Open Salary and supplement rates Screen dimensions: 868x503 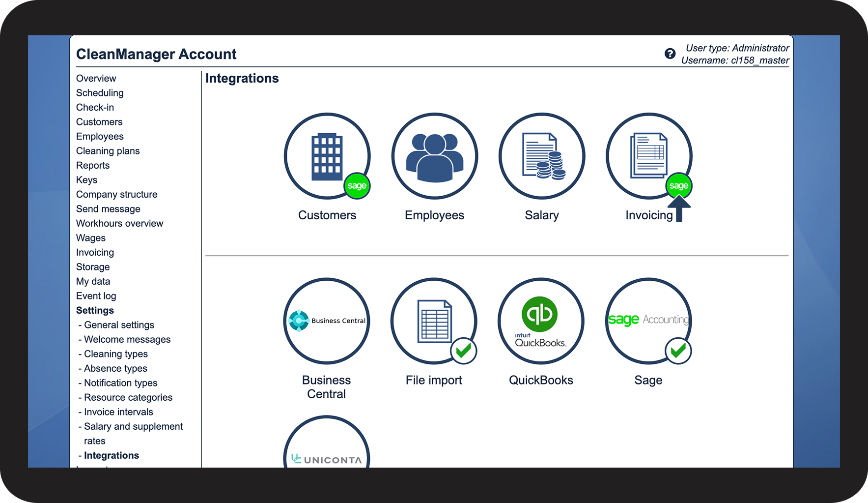(133, 434)
